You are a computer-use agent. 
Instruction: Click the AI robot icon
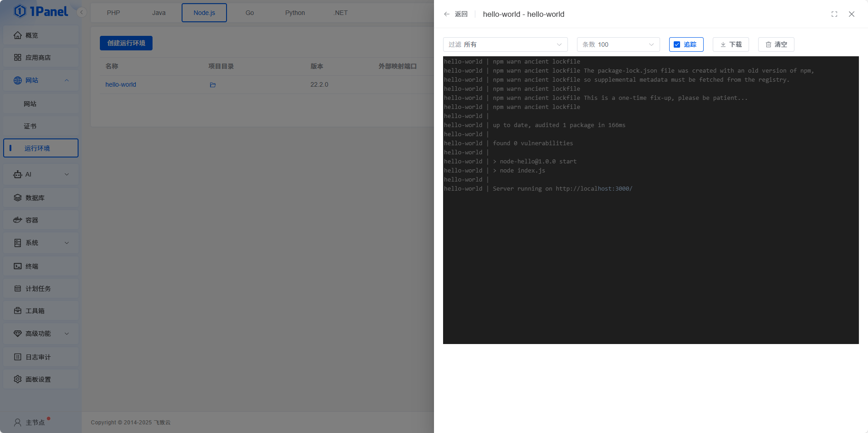pyautogui.click(x=18, y=174)
